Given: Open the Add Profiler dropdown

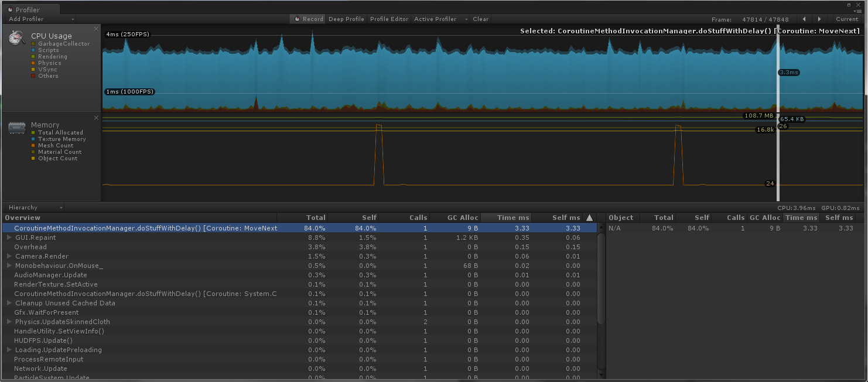Looking at the screenshot, I should pyautogui.click(x=39, y=19).
